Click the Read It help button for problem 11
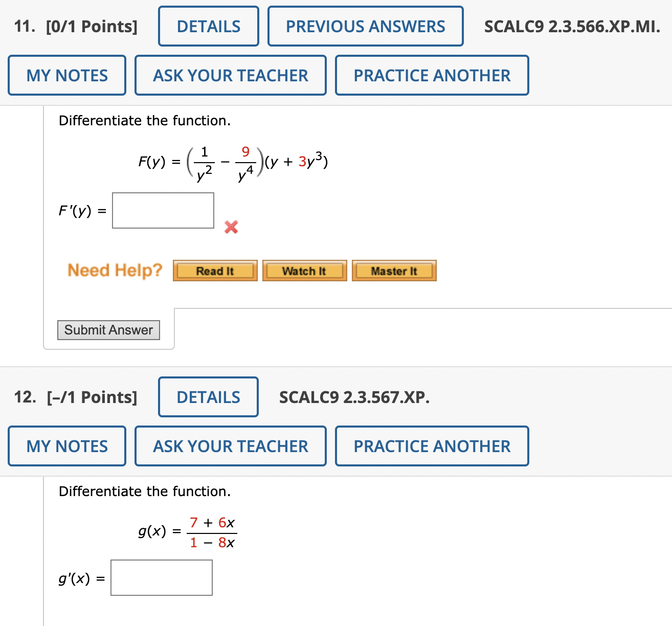672x626 pixels. 214,271
